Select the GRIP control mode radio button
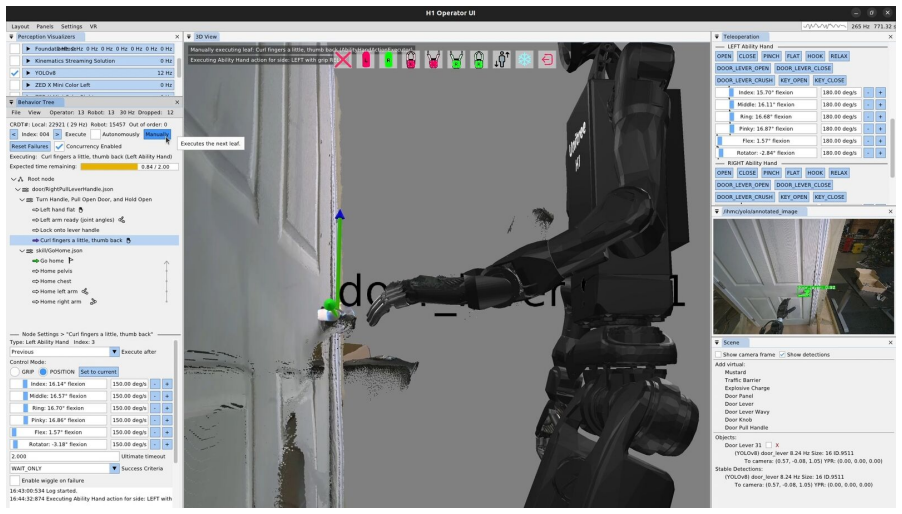The height and width of the screenshot is (514, 902). (x=15, y=372)
